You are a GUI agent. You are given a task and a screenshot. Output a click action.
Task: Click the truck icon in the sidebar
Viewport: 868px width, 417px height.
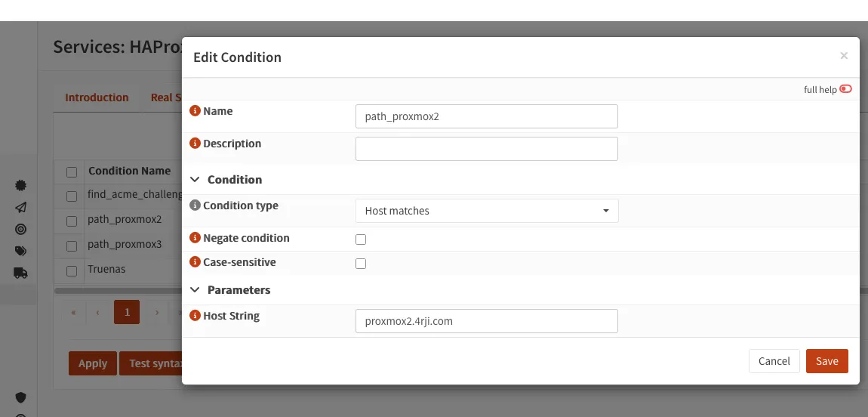tap(20, 273)
